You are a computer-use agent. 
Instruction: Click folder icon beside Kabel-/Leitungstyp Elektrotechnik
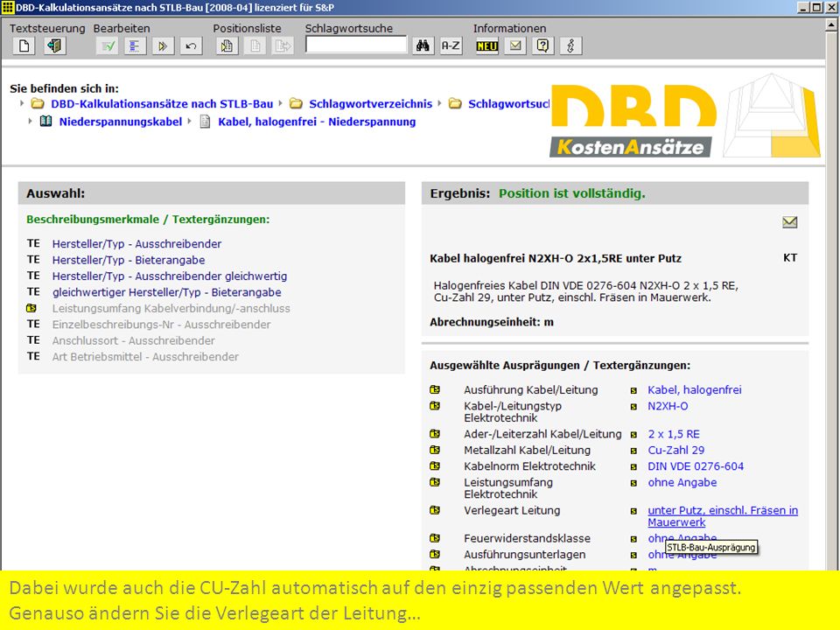435,405
